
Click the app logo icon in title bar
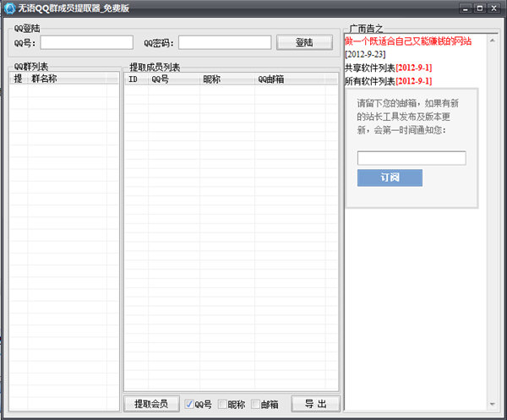(9, 8)
